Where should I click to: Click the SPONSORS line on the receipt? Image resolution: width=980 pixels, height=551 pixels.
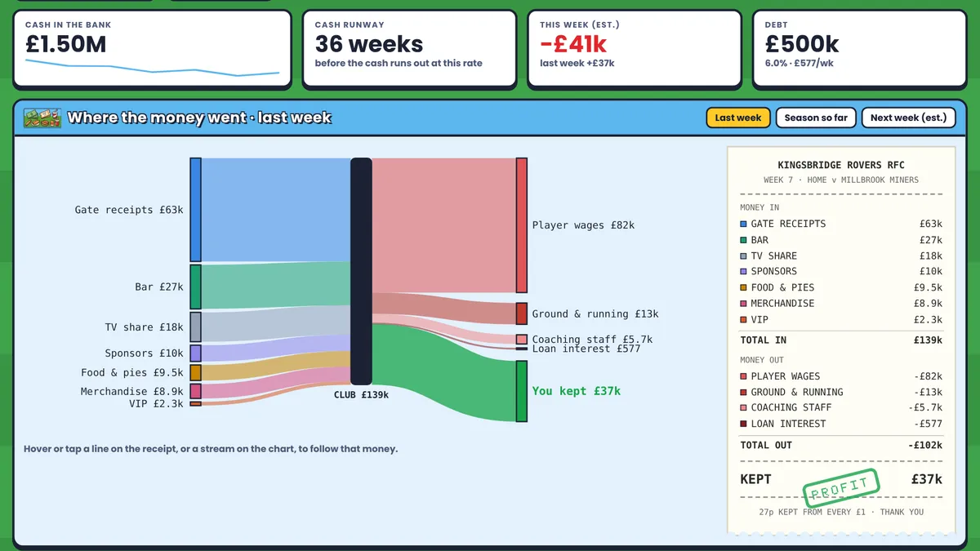pos(841,271)
